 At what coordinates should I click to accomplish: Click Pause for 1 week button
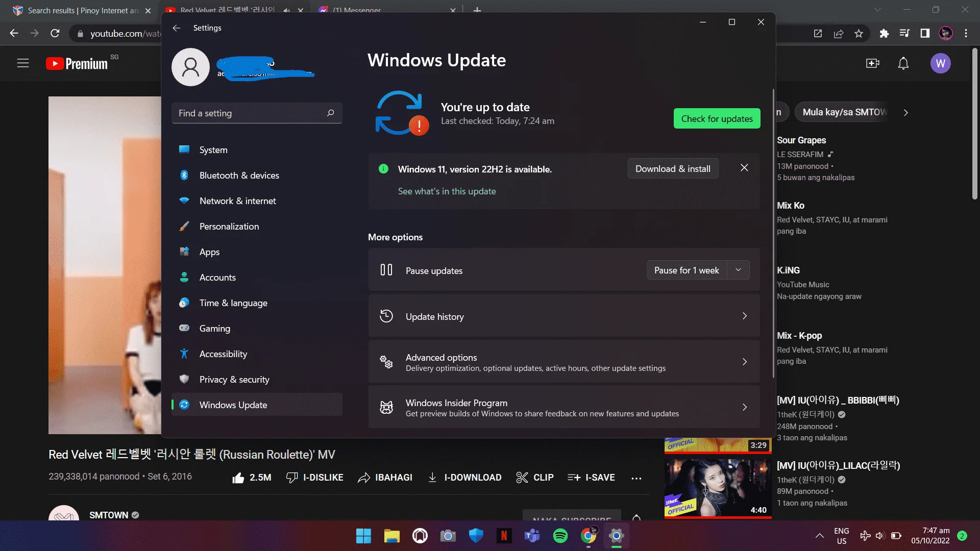coord(687,270)
